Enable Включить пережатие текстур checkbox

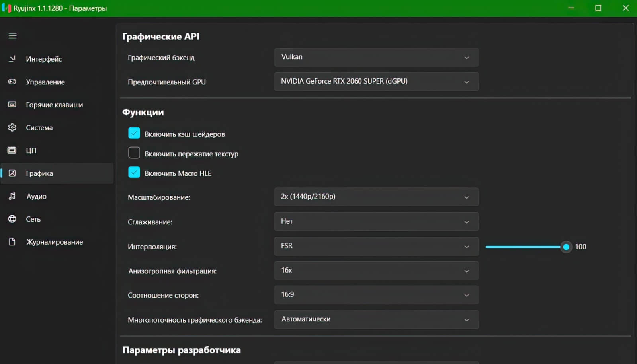134,153
